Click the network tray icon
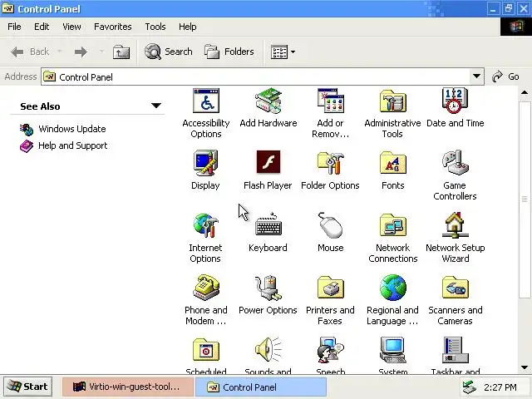The image size is (532, 399). click(470, 387)
